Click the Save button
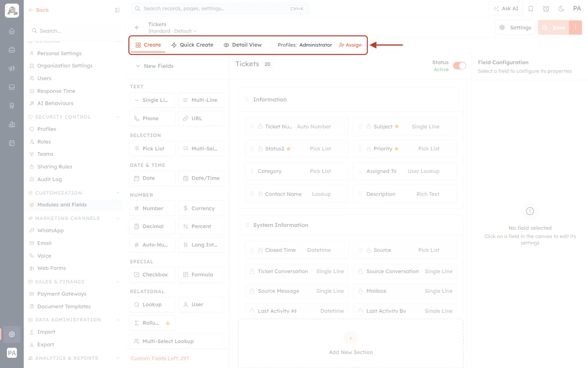This screenshot has height=368, width=588. pos(554,27)
